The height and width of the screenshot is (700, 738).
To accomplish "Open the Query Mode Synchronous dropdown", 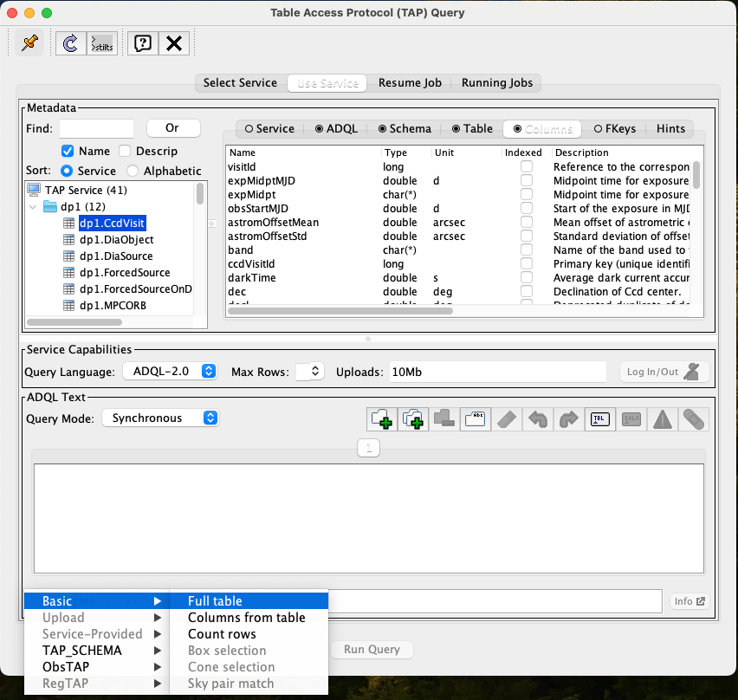I will click(x=159, y=418).
